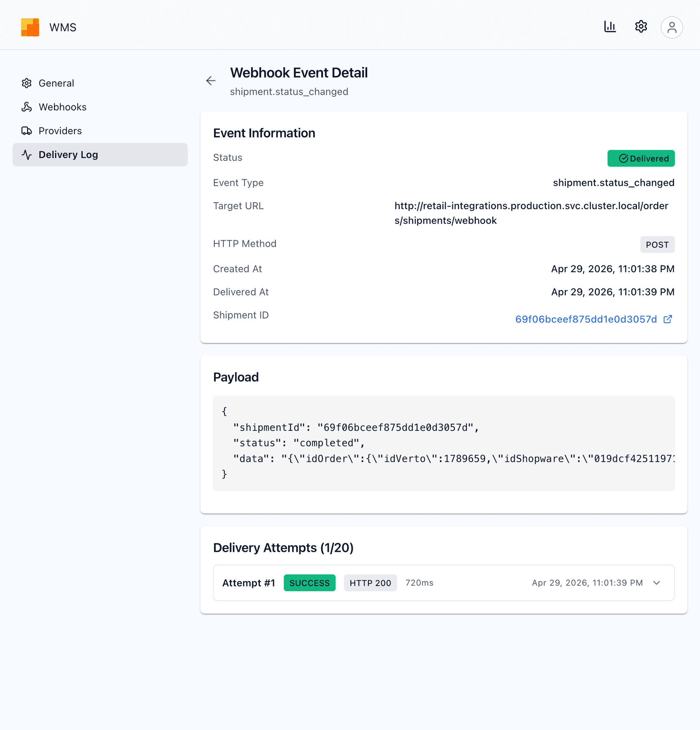This screenshot has height=730, width=700.
Task: Click the subtitle shipment.status_changed under heading
Action: [x=289, y=91]
